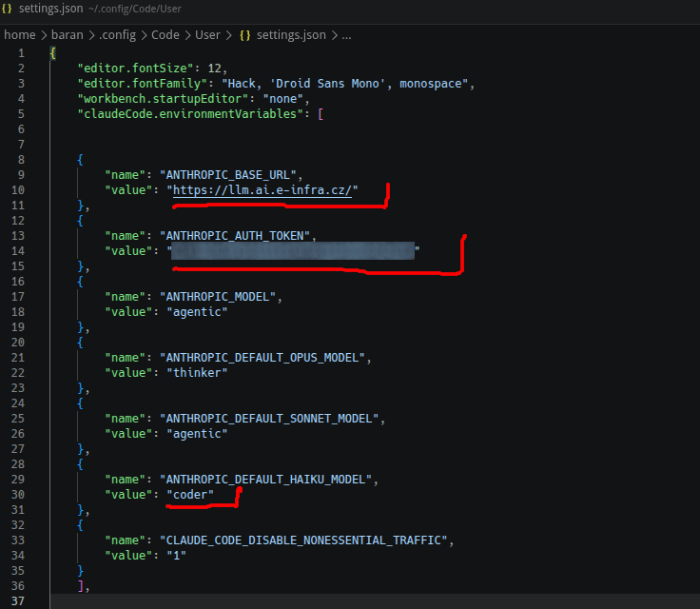Open the https://llm.ai.e-infra.cz/ link
Image resolution: width=700 pixels, height=609 pixels.
pyautogui.click(x=262, y=190)
